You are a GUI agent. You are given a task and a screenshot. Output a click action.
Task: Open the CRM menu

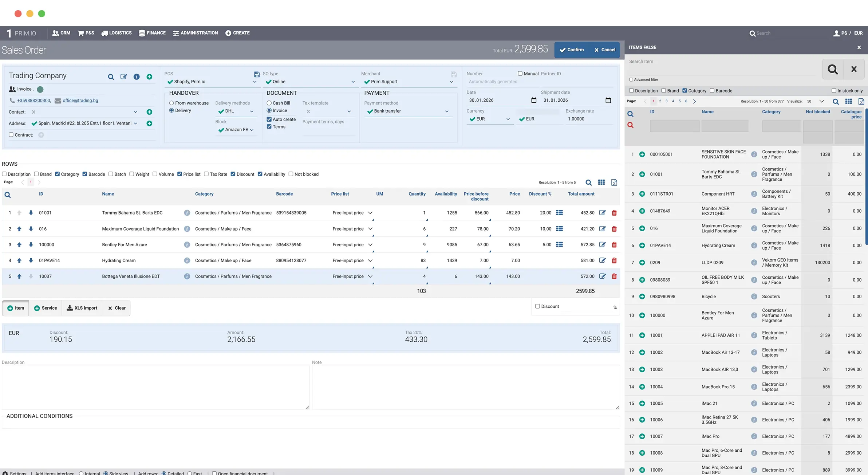[x=61, y=33]
